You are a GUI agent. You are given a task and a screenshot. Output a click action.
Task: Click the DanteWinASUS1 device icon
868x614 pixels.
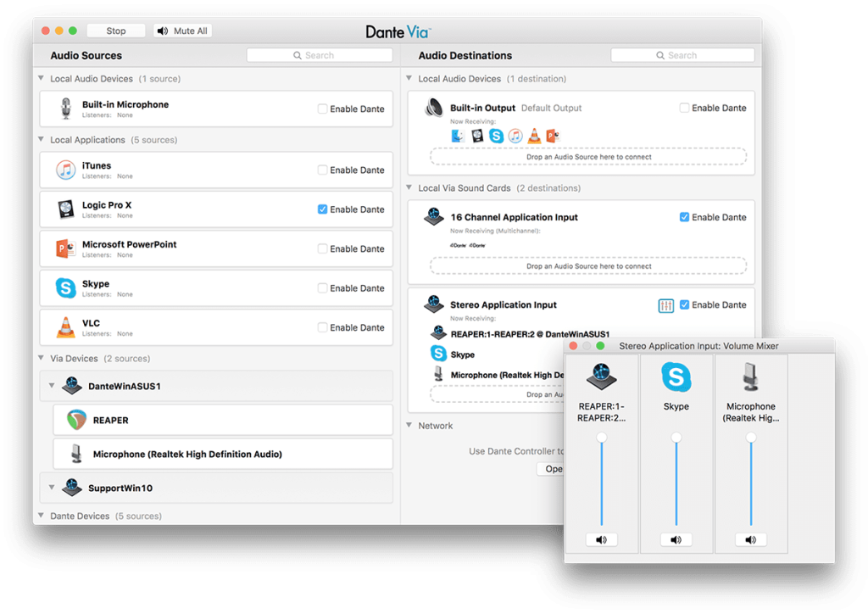point(72,385)
